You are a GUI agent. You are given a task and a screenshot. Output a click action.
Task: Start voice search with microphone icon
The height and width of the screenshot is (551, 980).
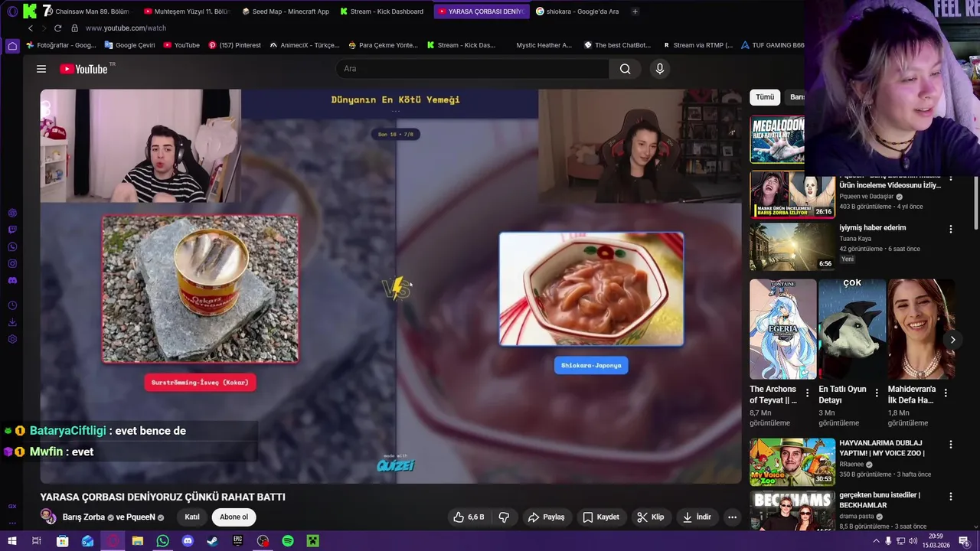660,69
